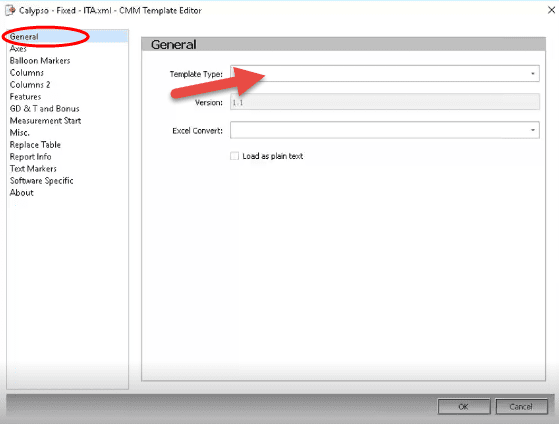Confirm changes with the OK button
The height and width of the screenshot is (424, 559).
pyautogui.click(x=463, y=407)
